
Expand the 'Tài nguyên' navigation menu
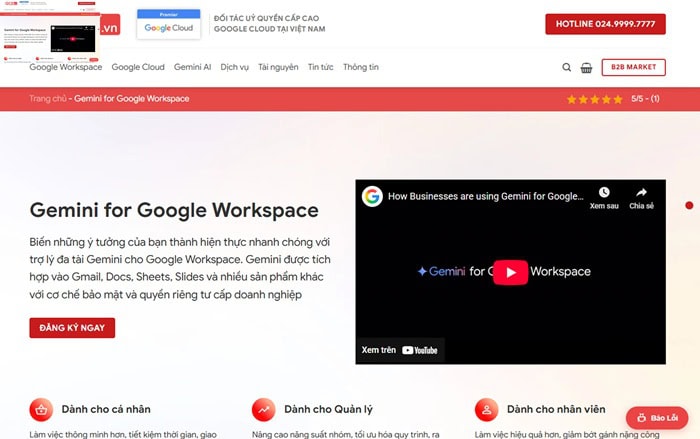point(278,68)
